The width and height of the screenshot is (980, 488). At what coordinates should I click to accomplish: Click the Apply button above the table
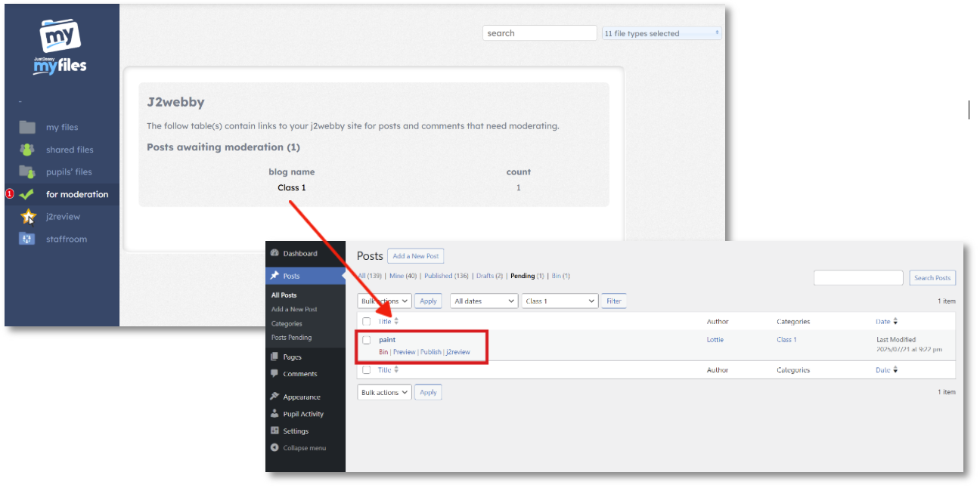tap(429, 301)
